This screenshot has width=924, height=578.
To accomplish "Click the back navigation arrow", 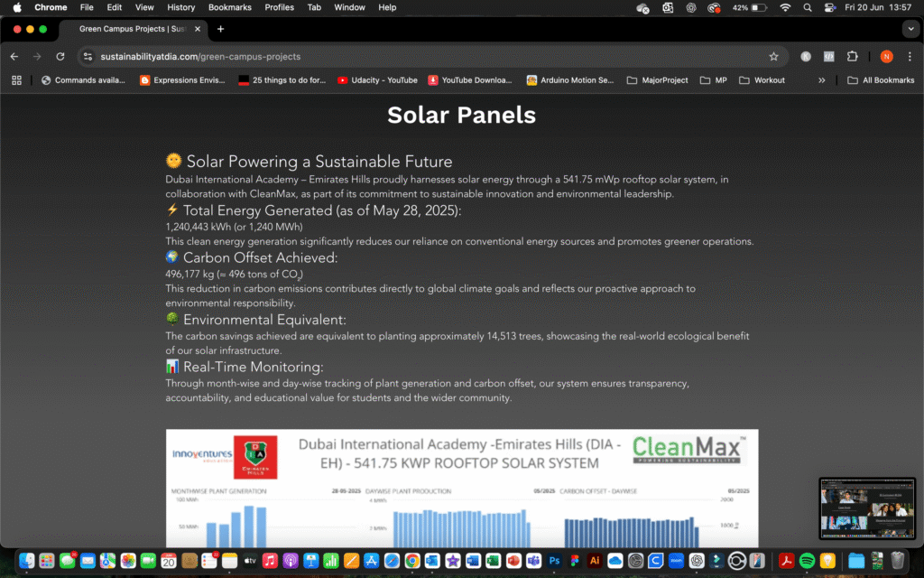I will [14, 56].
